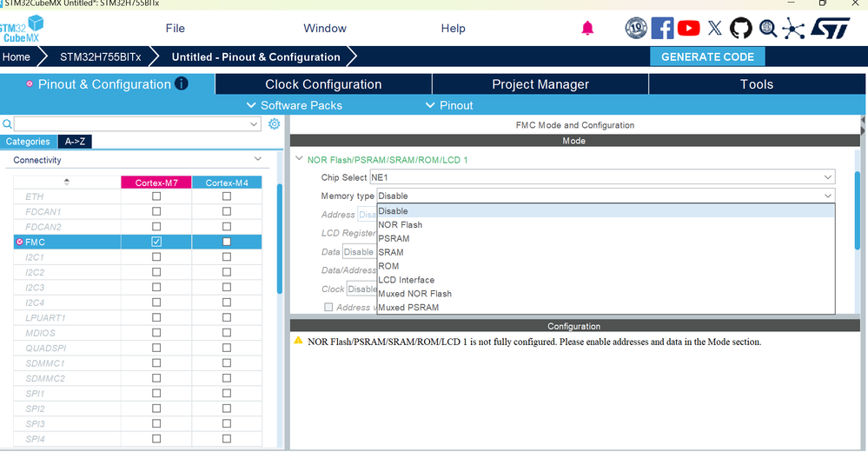
Task: Select Muxed PSRAM option
Action: (606, 308)
